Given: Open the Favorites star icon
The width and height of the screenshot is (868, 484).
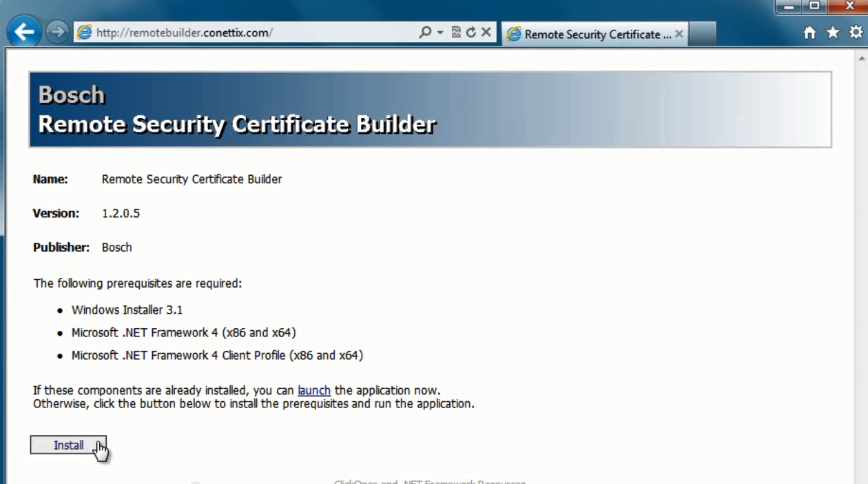Looking at the screenshot, I should pyautogui.click(x=833, y=32).
